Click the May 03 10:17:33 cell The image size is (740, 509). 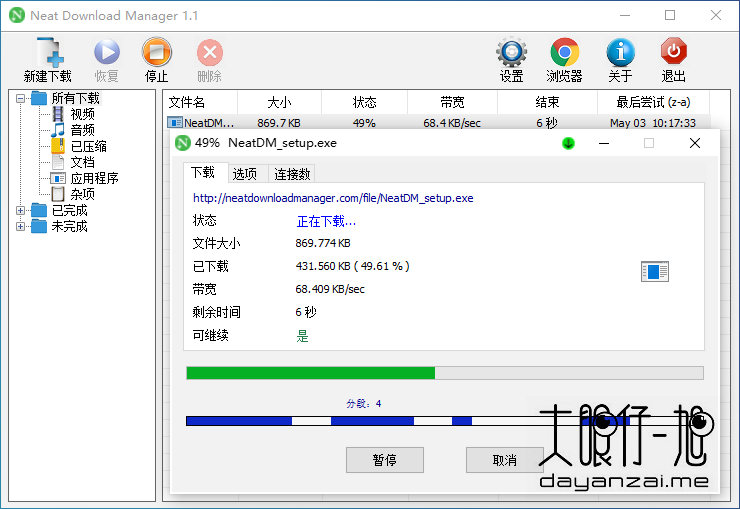tap(653, 123)
